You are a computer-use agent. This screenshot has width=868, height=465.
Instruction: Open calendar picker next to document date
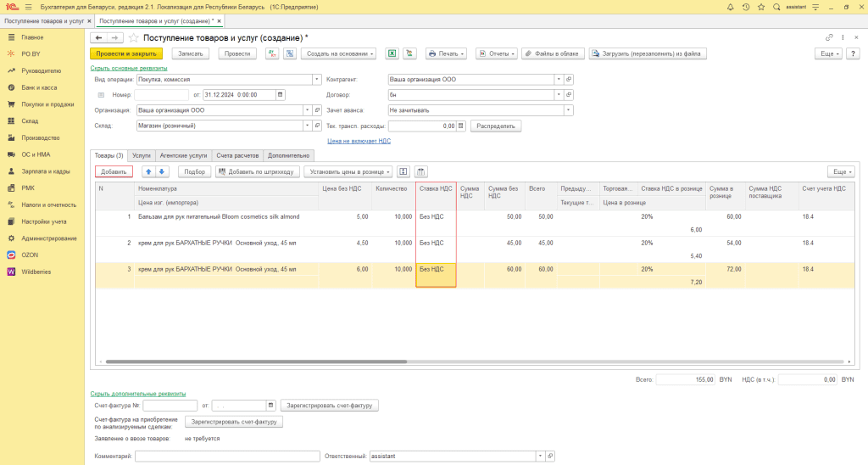point(281,94)
